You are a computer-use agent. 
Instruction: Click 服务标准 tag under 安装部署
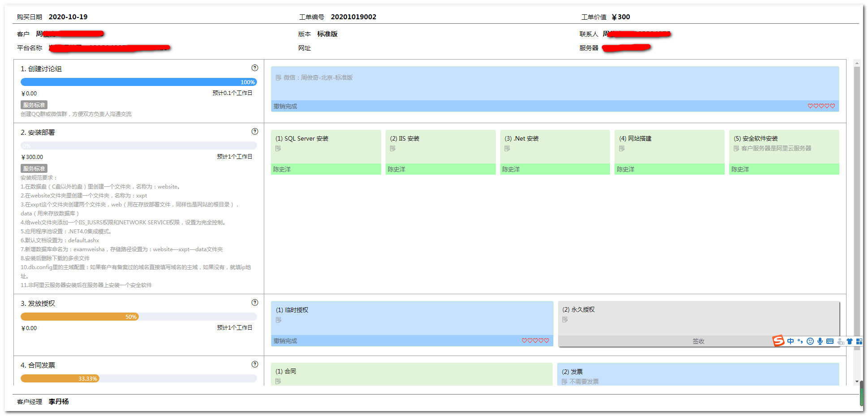(x=34, y=169)
